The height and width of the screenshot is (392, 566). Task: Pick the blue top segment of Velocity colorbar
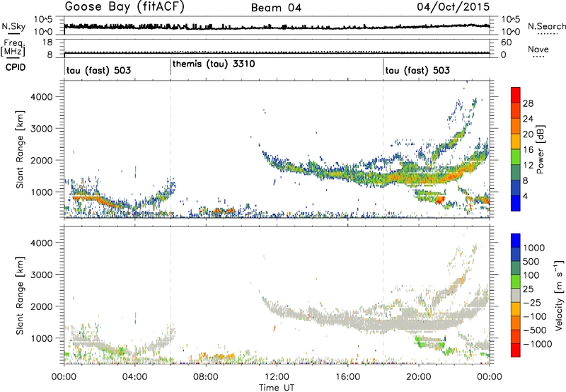coord(516,241)
